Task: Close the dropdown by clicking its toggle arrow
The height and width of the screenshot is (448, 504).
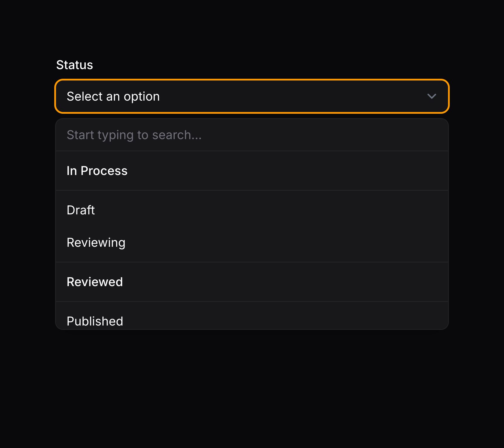Action: coord(432,96)
